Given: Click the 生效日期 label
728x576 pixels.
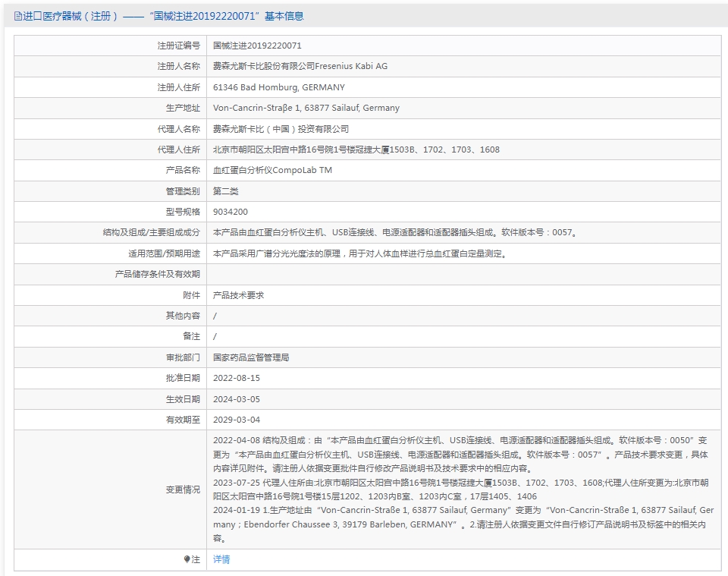Looking at the screenshot, I should [183, 399].
